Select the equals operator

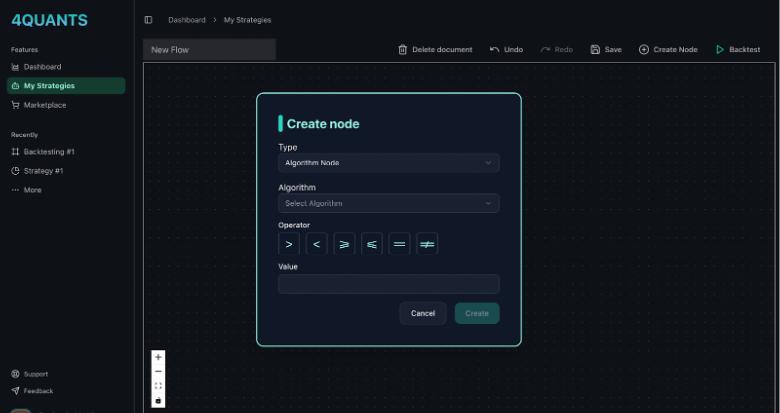tap(400, 244)
